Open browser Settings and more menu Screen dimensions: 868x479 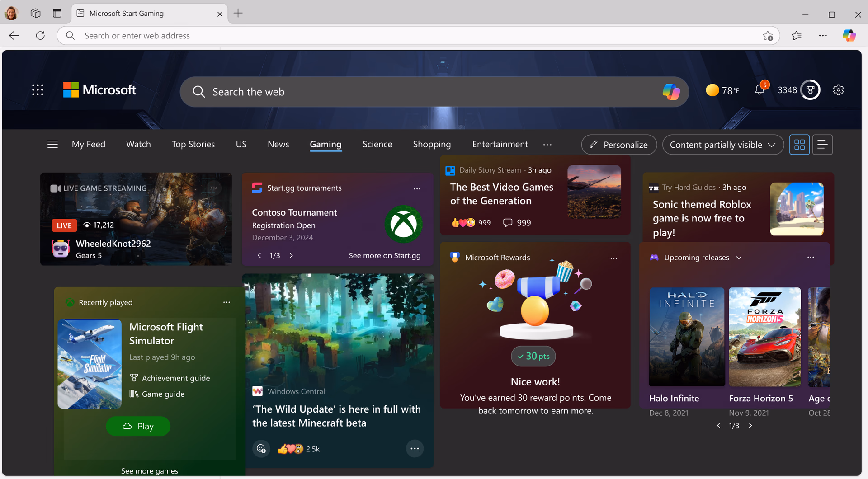[822, 36]
